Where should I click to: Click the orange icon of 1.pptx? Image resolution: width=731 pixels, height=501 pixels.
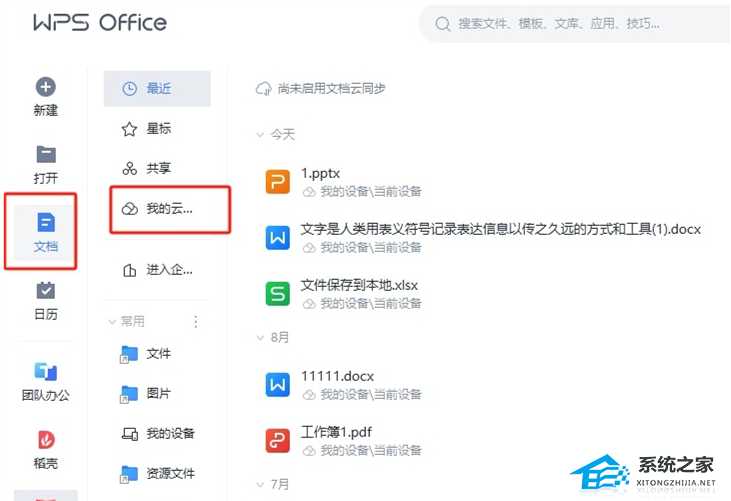[x=277, y=182]
